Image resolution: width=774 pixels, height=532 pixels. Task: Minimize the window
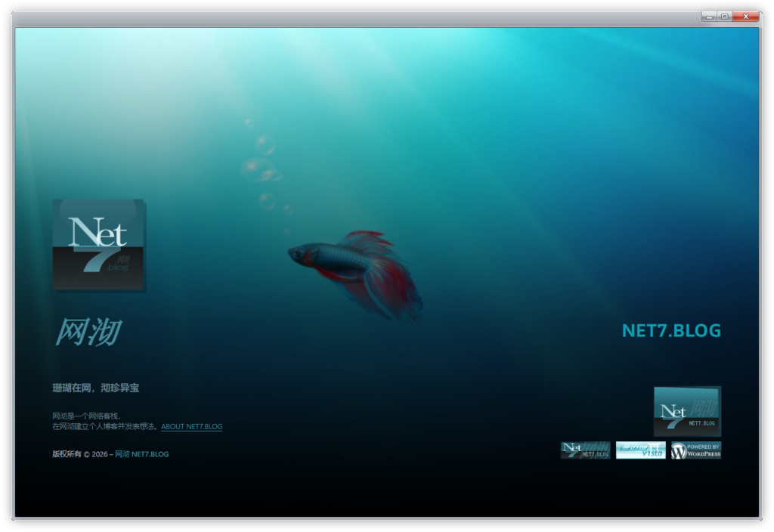point(709,16)
